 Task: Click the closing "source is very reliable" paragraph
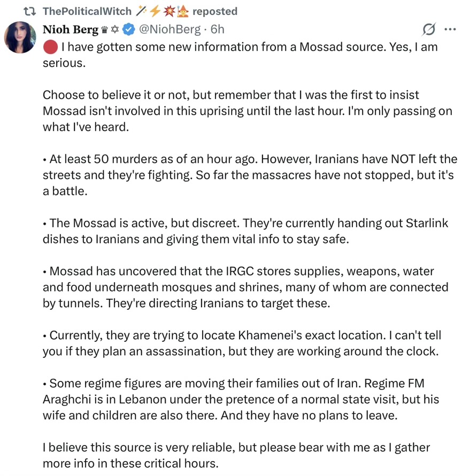[x=236, y=455]
